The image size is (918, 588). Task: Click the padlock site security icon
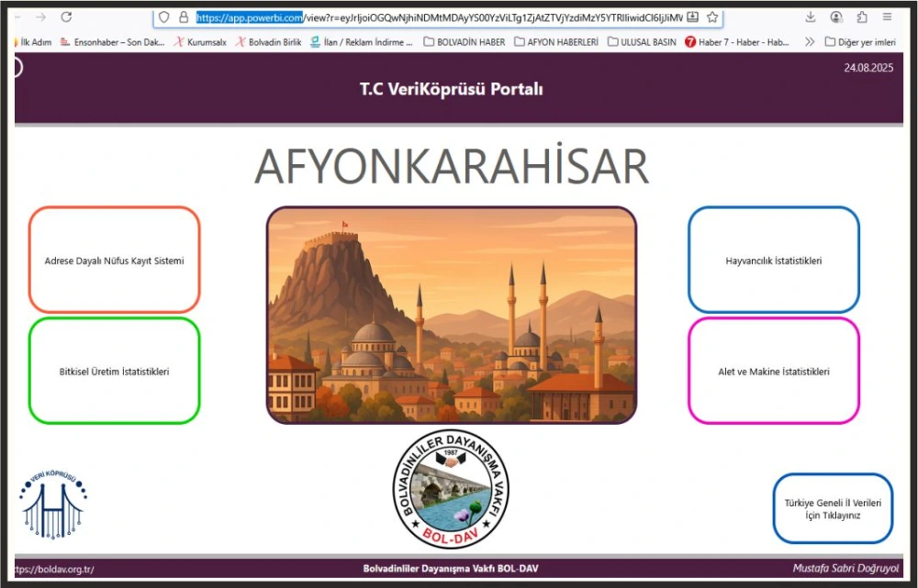(184, 17)
